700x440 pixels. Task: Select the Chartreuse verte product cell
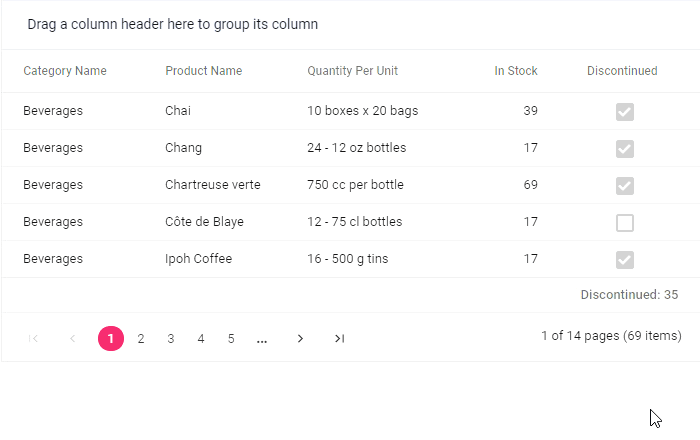coord(213,185)
